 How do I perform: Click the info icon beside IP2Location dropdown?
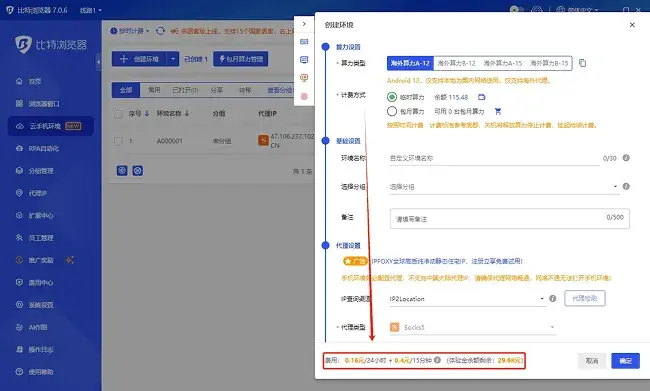(x=553, y=299)
